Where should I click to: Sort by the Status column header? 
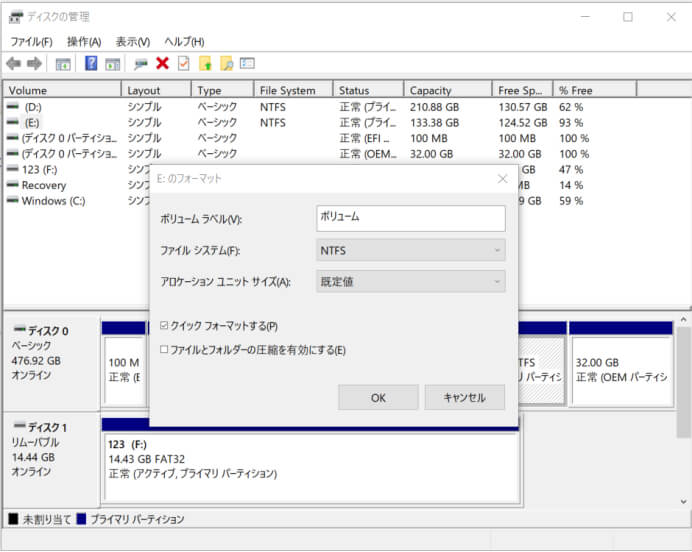pos(369,90)
